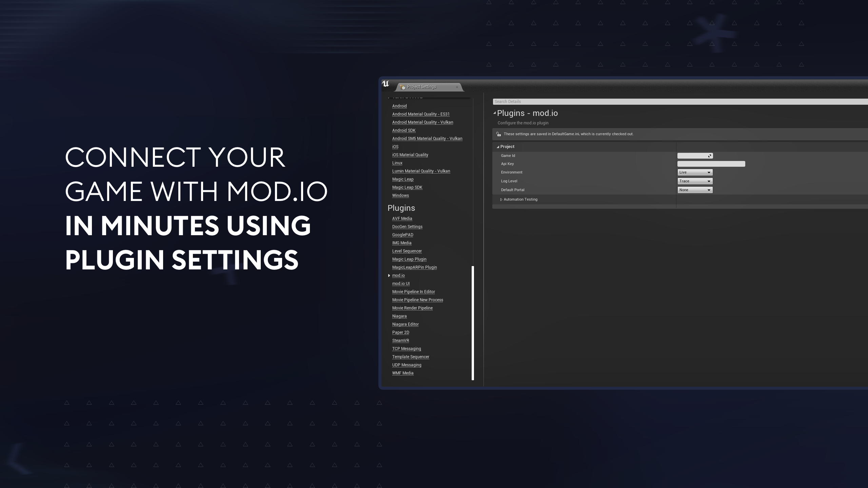868x488 pixels.
Task: Open IMG Media plugin settings
Action: 402,243
